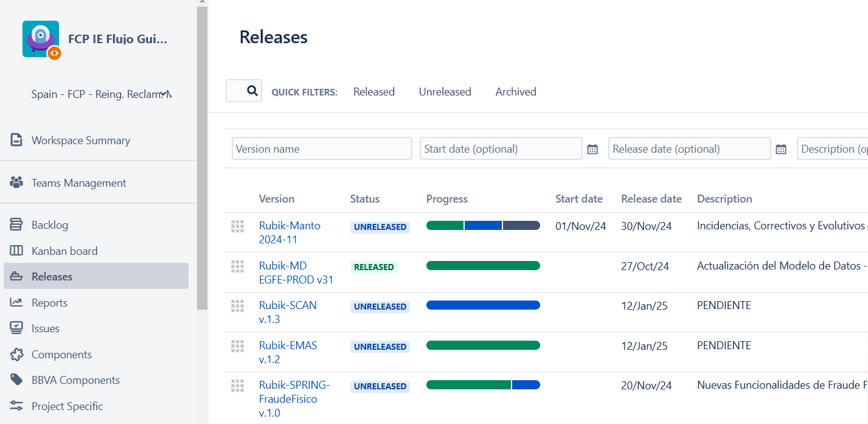The width and height of the screenshot is (868, 424).
Task: Click the Workspace Summary icon
Action: coord(16,140)
